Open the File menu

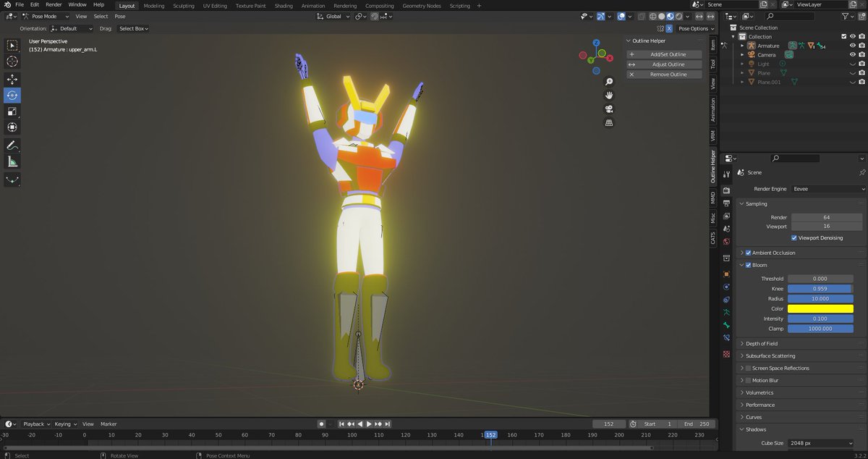pyautogui.click(x=20, y=5)
